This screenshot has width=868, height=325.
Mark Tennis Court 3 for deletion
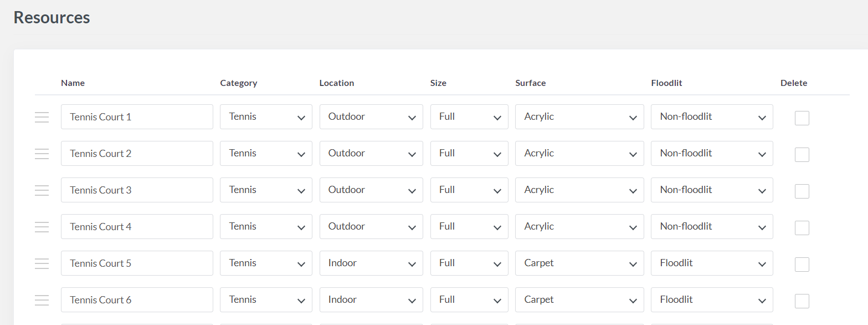802,191
